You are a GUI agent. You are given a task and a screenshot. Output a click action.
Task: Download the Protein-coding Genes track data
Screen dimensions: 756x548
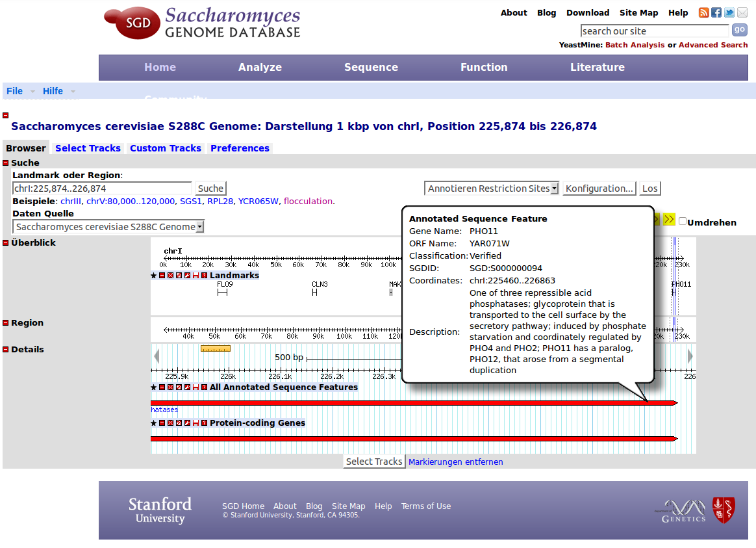coord(195,423)
